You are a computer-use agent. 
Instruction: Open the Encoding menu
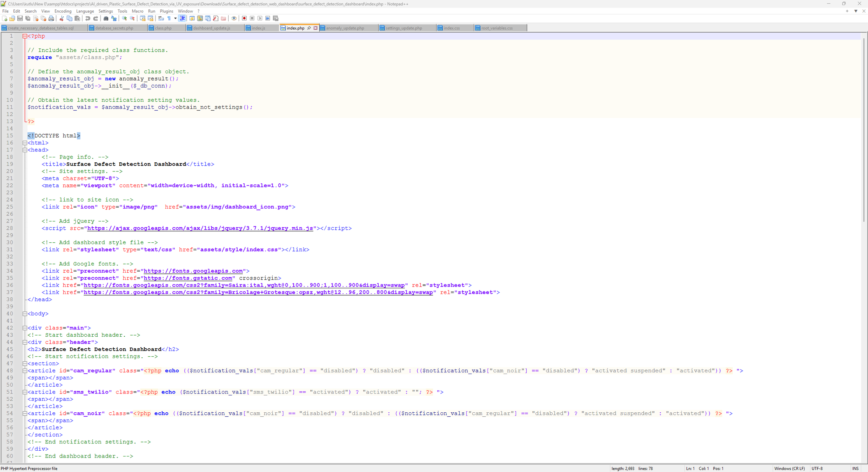click(x=63, y=11)
